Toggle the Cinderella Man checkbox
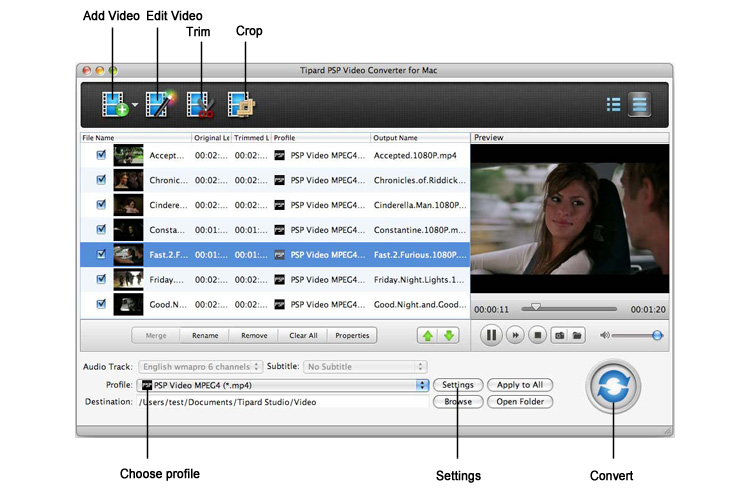Screen dimensions: 750x500 point(101,204)
